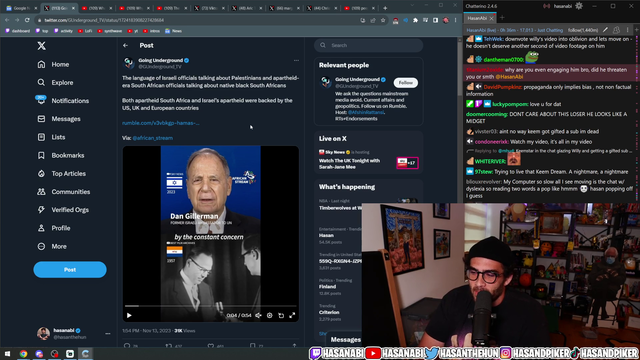This screenshot has height=360, width=640.
Task: Click username luckypompom in chat
Action: click(510, 104)
